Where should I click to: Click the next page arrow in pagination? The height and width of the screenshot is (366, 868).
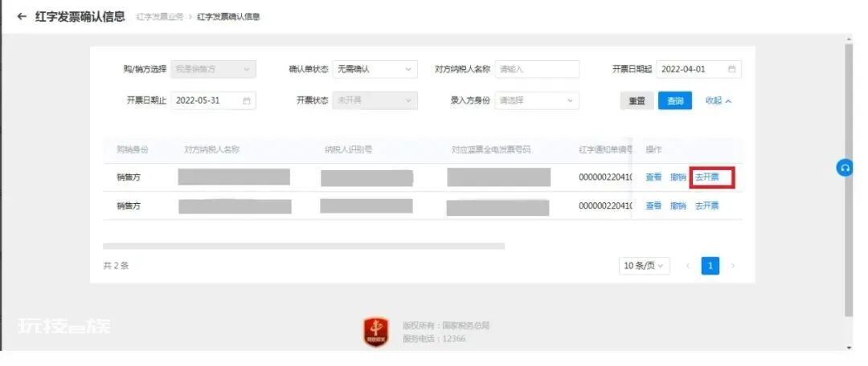(x=733, y=266)
